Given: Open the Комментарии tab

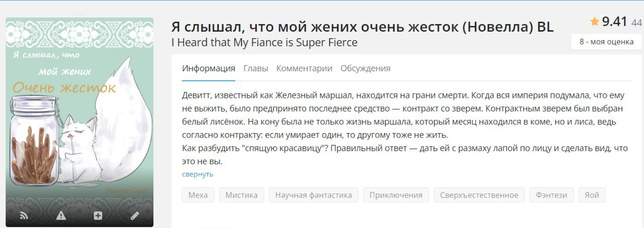Looking at the screenshot, I should (x=304, y=68).
